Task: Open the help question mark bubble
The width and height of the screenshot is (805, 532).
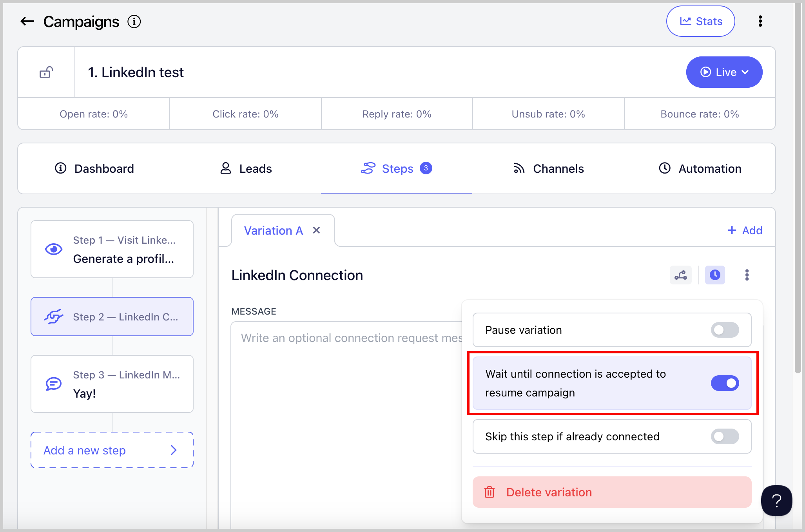Action: click(x=776, y=500)
